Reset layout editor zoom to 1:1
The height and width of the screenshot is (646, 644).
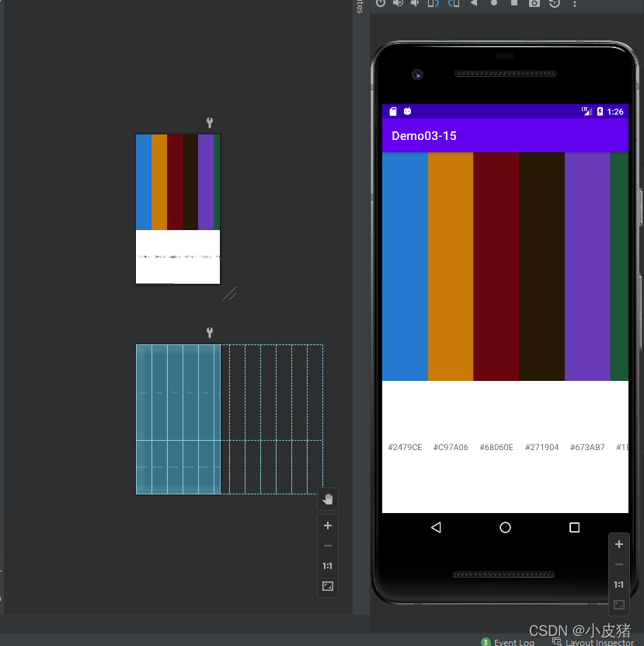click(328, 566)
